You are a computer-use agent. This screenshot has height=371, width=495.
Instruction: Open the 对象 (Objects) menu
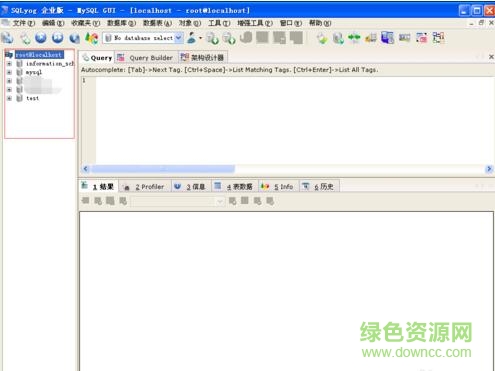(x=190, y=23)
